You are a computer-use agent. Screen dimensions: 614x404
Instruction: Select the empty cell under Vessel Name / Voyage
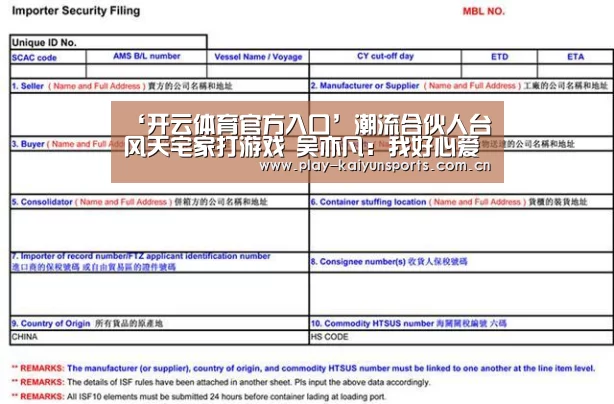[x=258, y=71]
